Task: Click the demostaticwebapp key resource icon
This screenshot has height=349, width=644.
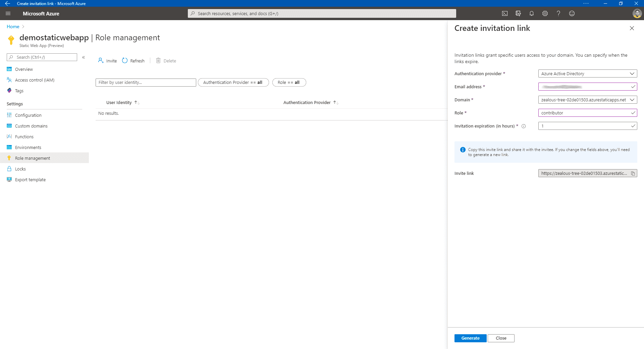Action: pyautogui.click(x=11, y=40)
